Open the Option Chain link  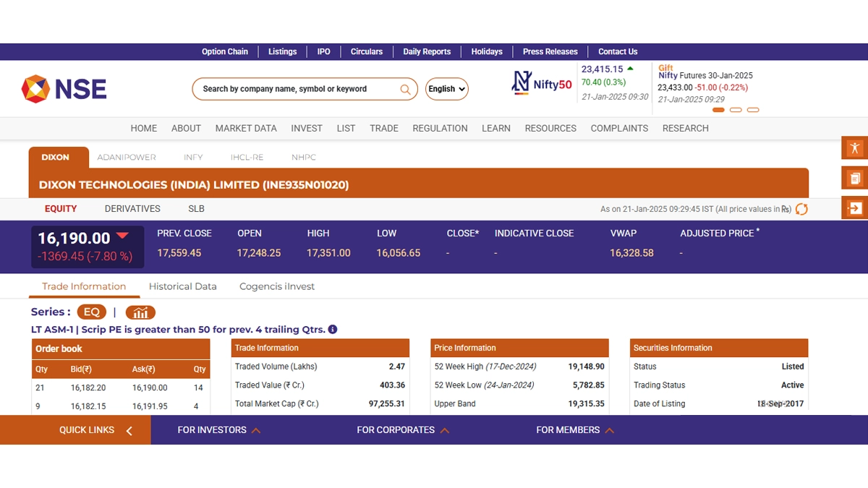point(224,52)
